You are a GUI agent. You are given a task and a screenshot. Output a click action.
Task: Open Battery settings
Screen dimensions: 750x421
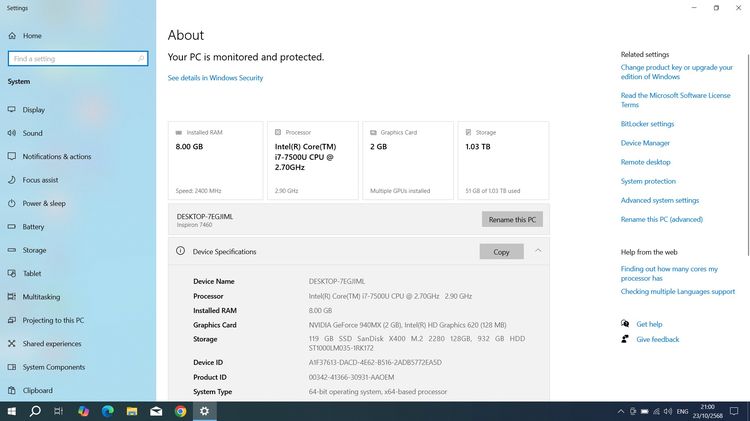click(x=33, y=227)
